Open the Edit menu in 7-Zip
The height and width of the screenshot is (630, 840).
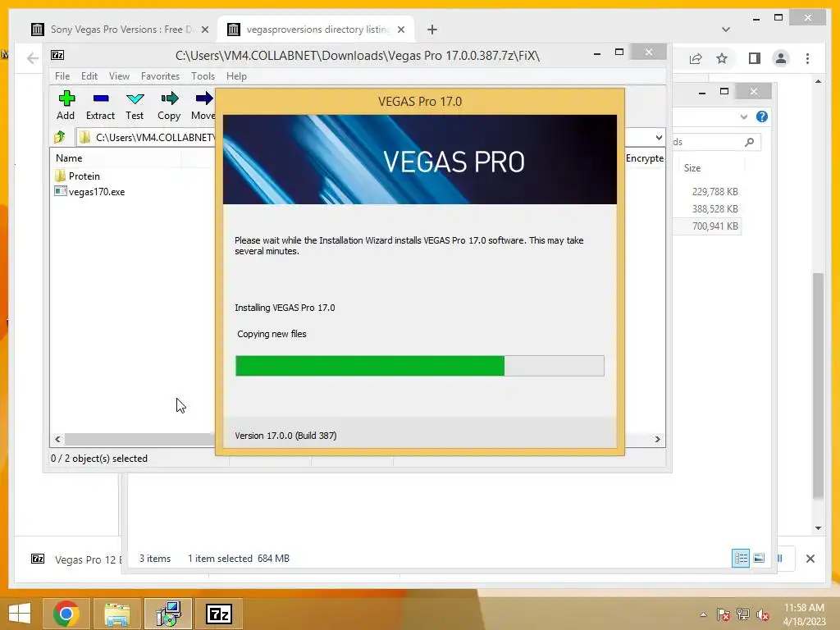click(89, 76)
